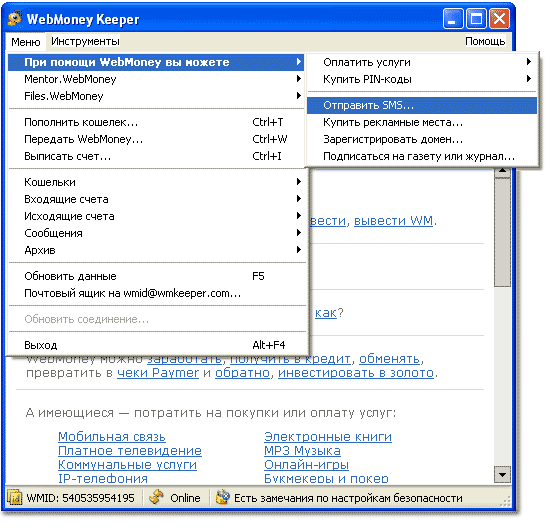The image size is (550, 530).
Task: Click the scrollbar down arrow
Action: 502,475
